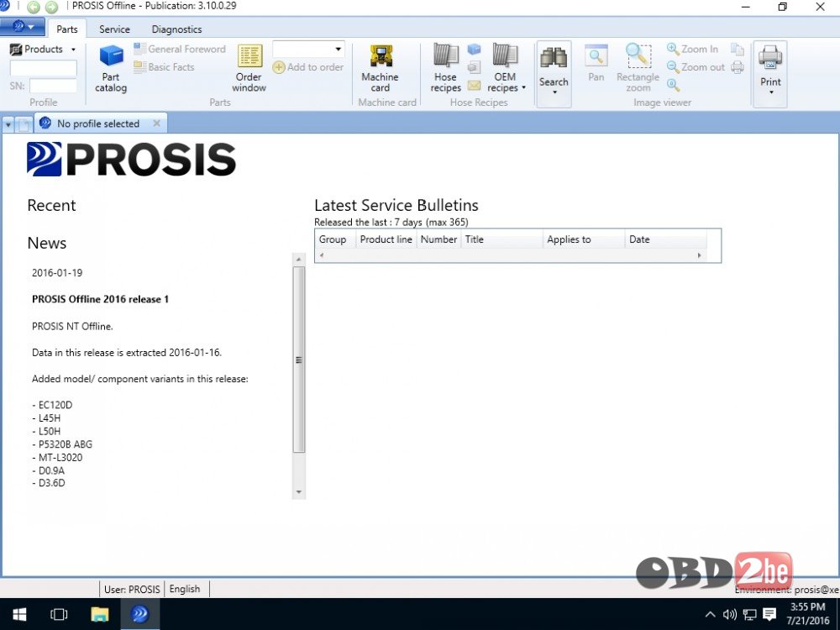Viewport: 840px width, 630px height.
Task: Click the small printer icon beside Zoom out
Action: click(738, 67)
